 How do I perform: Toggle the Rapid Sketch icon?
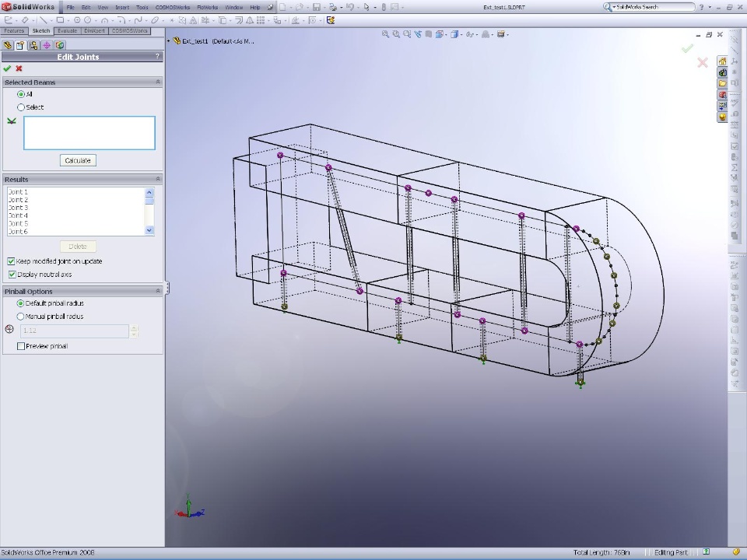(x=331, y=20)
